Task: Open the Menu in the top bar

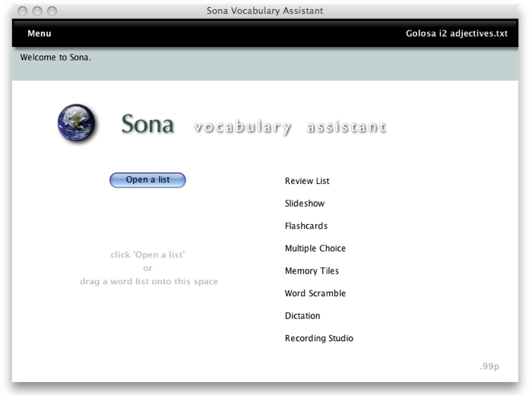Action: click(40, 33)
